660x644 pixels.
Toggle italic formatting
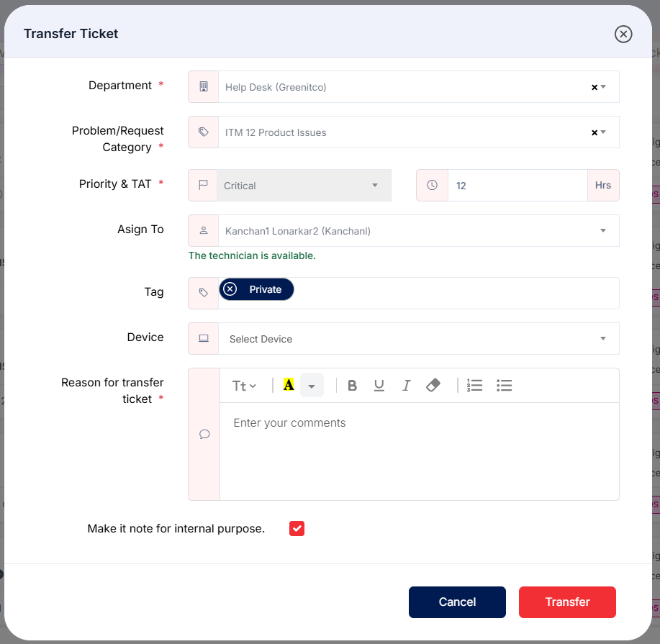(x=406, y=386)
